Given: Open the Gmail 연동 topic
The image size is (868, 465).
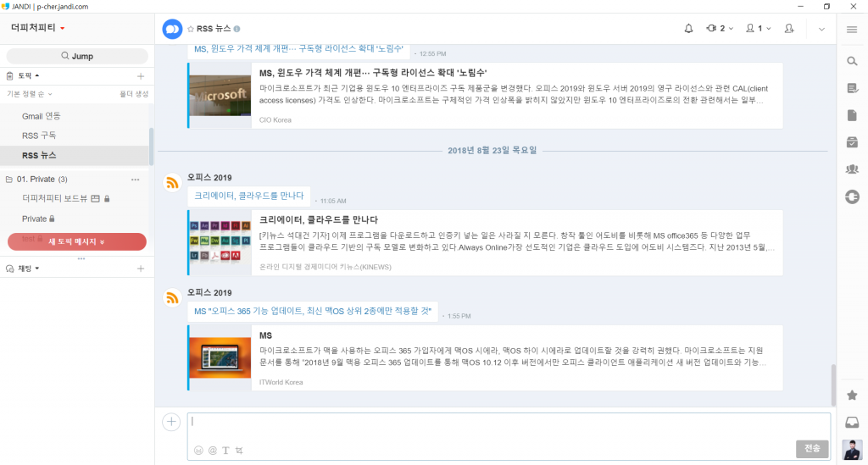Looking at the screenshot, I should tap(41, 115).
